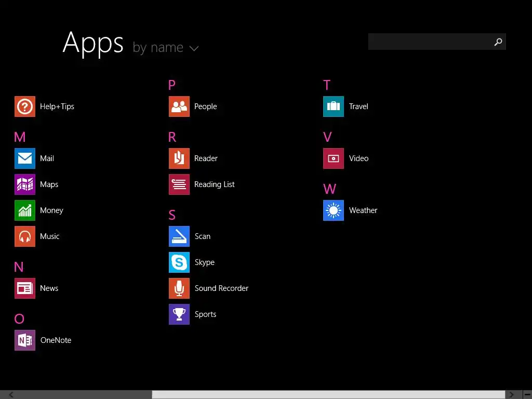Launch the Scan app icon
532x399 pixels.
click(179, 236)
